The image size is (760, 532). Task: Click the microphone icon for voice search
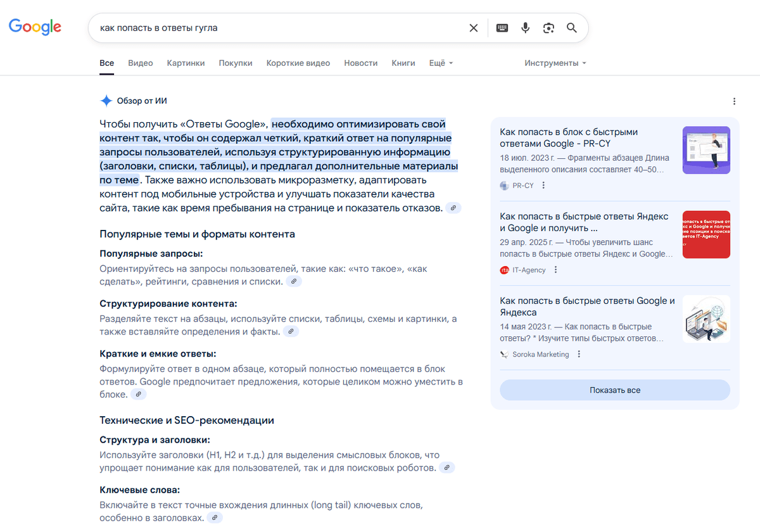pos(525,28)
